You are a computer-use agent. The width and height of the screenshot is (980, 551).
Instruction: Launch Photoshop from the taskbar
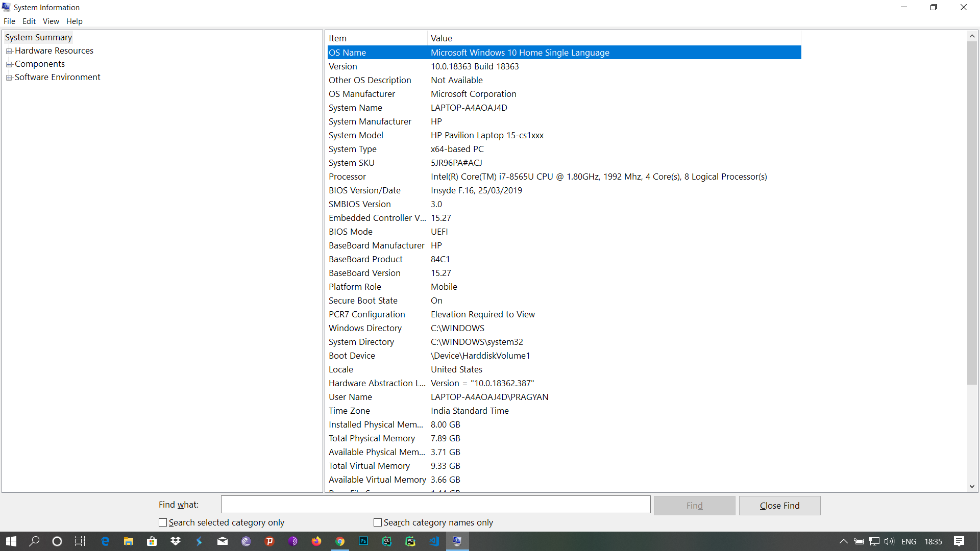[x=363, y=541]
